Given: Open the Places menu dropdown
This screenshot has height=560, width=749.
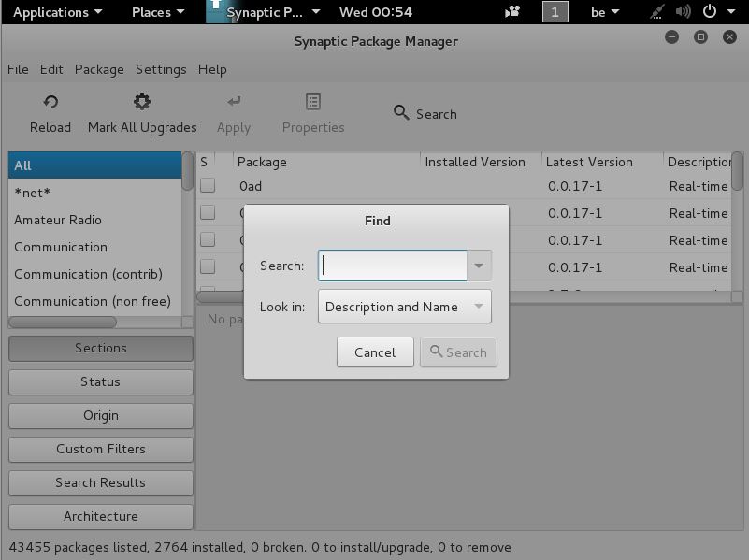Looking at the screenshot, I should point(158,12).
